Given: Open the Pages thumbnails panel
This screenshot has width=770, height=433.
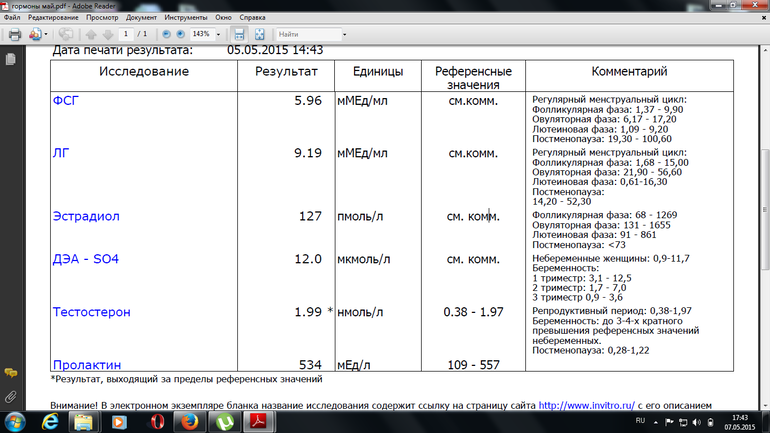Looking at the screenshot, I should [x=11, y=60].
